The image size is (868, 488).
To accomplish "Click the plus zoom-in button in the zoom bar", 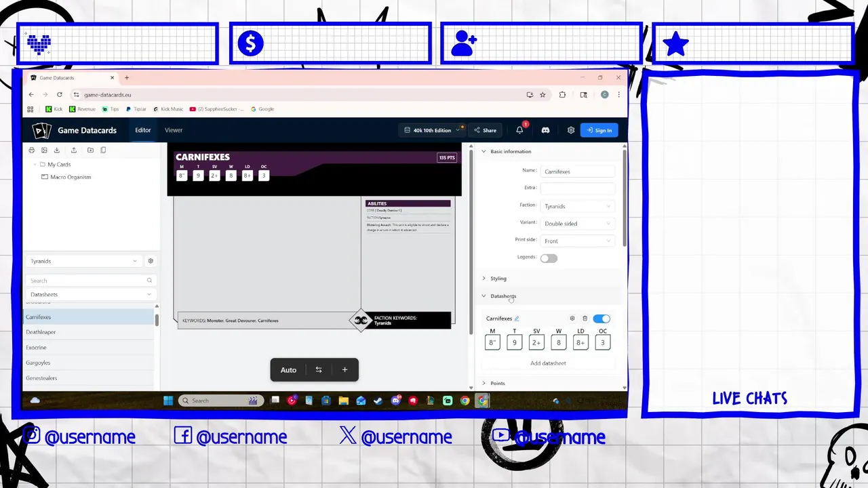I will (x=344, y=369).
